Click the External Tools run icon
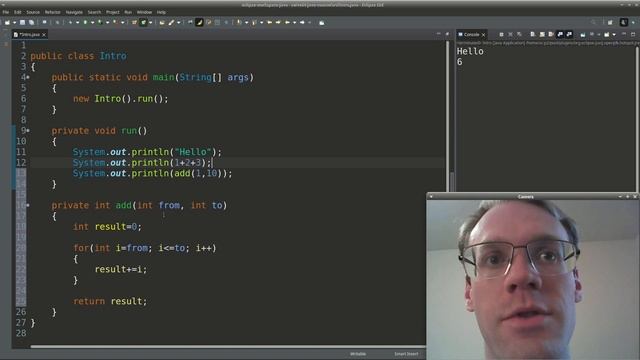Viewport: 640px width, 360px height. point(115,22)
